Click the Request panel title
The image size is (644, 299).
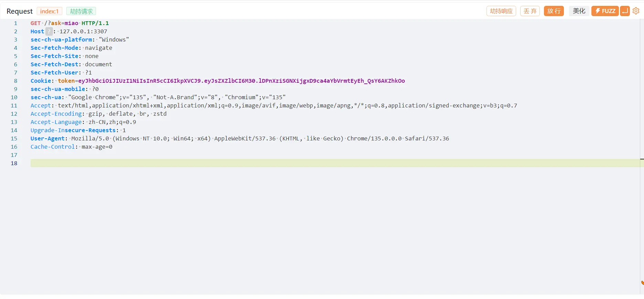tap(20, 11)
